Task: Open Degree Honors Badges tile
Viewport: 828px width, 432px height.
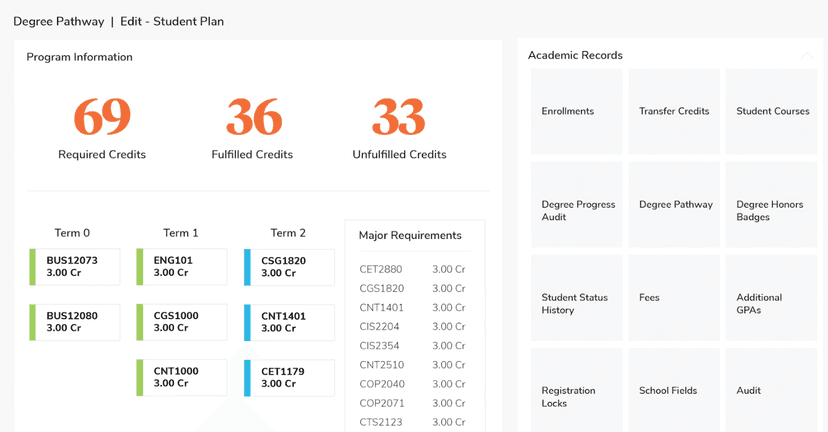Action: pos(772,210)
